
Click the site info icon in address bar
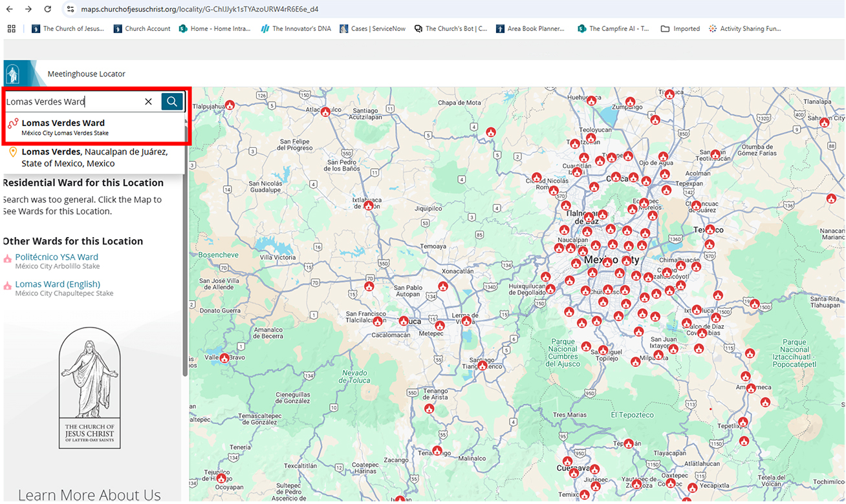[70, 9]
